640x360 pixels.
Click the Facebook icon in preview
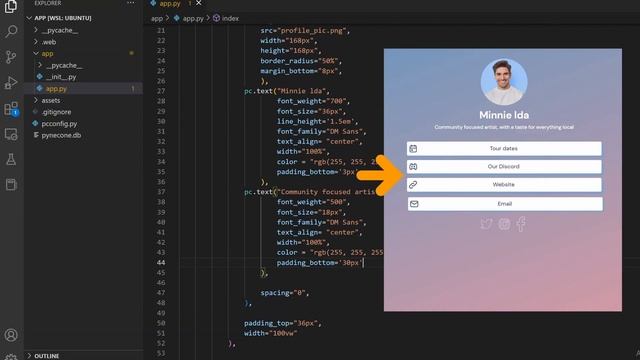[521, 224]
